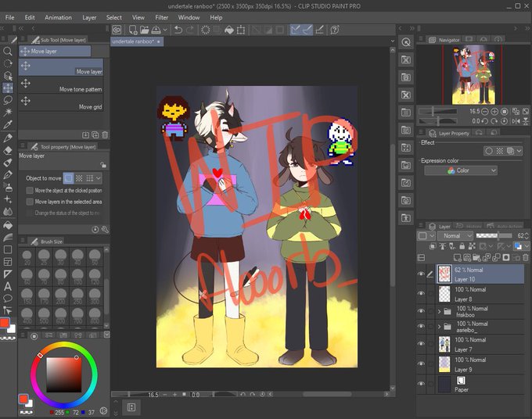
Task: Click the Clear outside selection icon
Action: [x=217, y=30]
